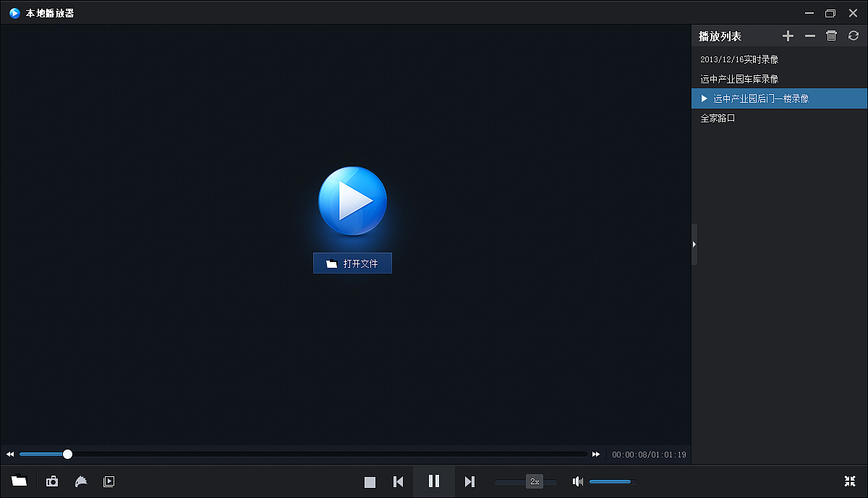This screenshot has width=868, height=498.
Task: Click the eagle-shaped icon in bottom toolbar
Action: pos(81,481)
